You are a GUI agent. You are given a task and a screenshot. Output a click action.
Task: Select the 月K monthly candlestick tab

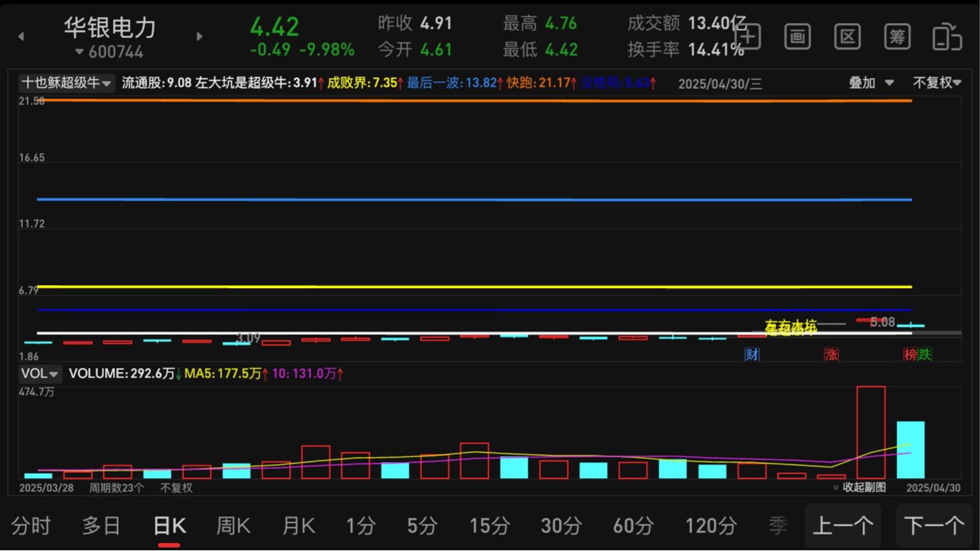point(299,526)
